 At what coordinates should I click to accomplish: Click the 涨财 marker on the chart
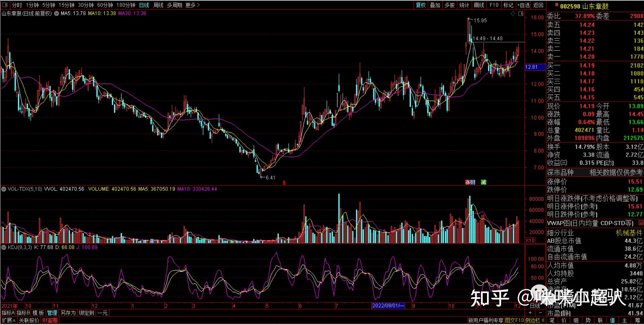[470, 182]
